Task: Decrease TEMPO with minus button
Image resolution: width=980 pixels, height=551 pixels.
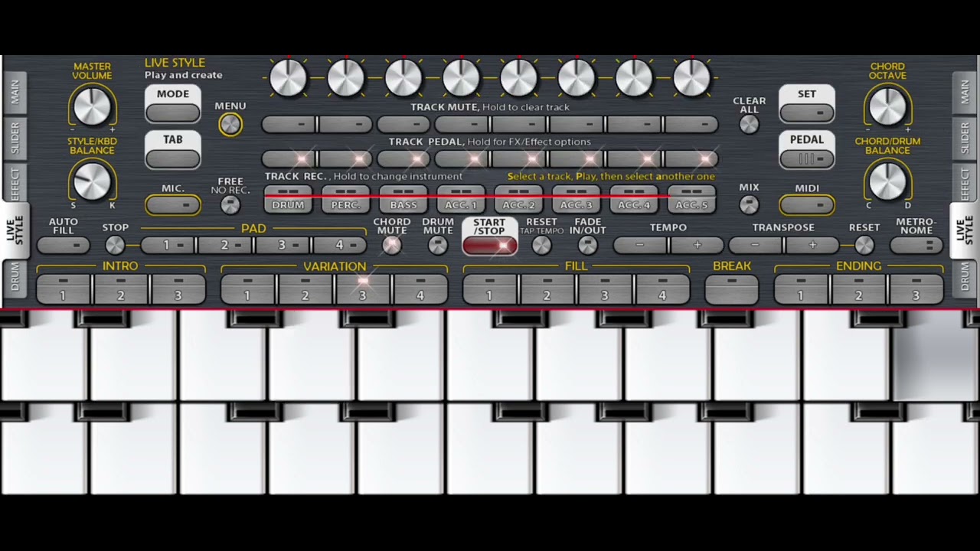Action: pos(640,245)
